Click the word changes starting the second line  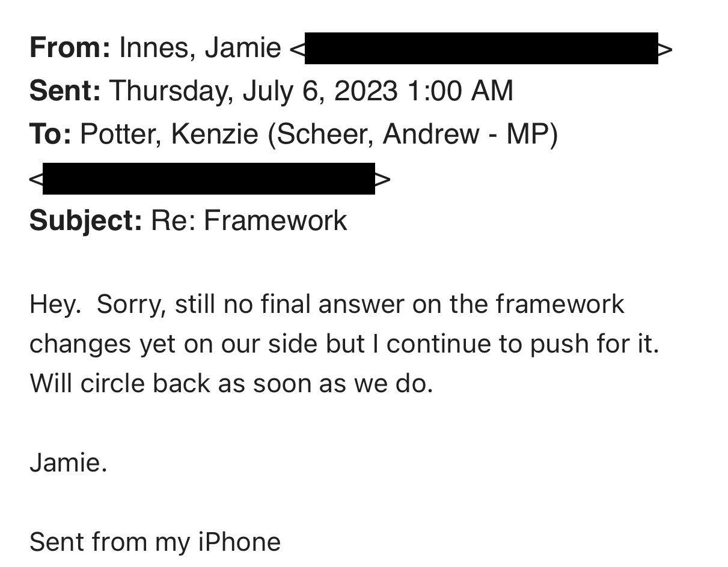(80, 344)
